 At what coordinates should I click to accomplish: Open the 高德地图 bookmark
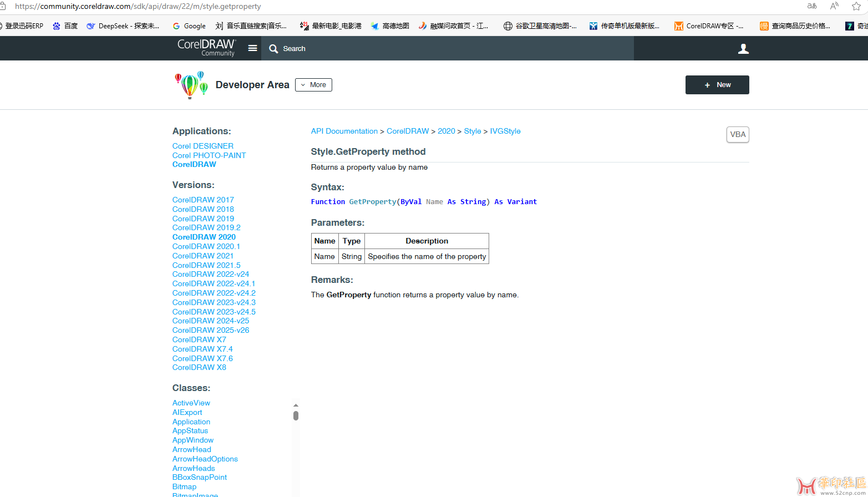coord(390,26)
